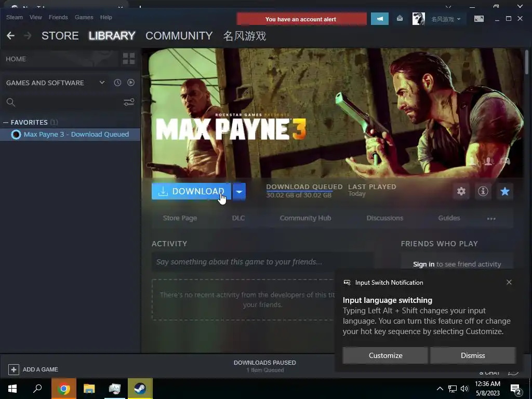This screenshot has width=532, height=399.
Task: Open volume control in system tray
Action: 464,389
